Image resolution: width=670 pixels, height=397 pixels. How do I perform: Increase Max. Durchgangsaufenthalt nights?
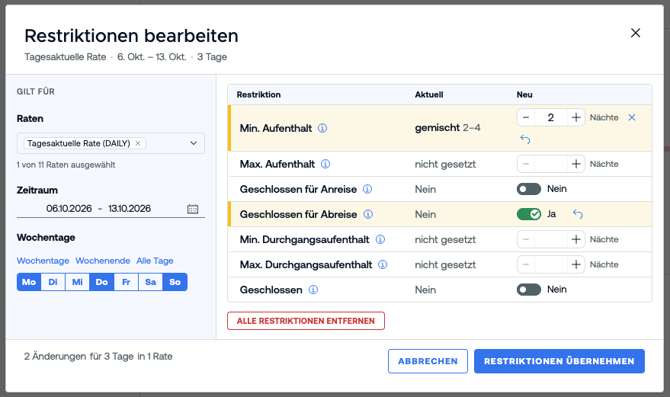pos(576,265)
